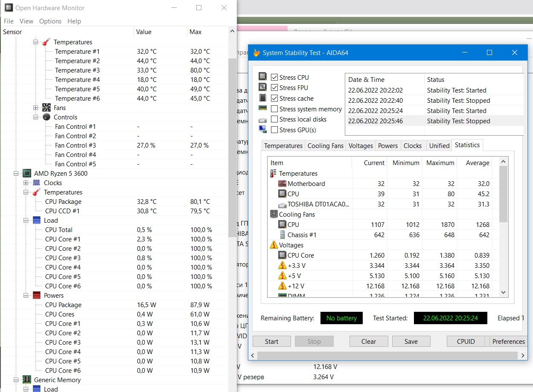Click the Average column header in Statistics
Screen dimensions: 533x392
pos(475,163)
